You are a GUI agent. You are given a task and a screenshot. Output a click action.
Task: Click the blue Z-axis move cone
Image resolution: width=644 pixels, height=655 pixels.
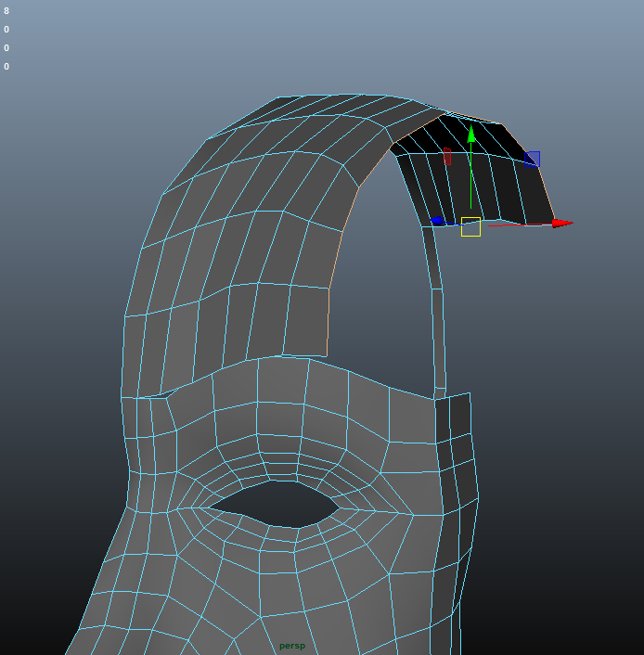(x=437, y=221)
